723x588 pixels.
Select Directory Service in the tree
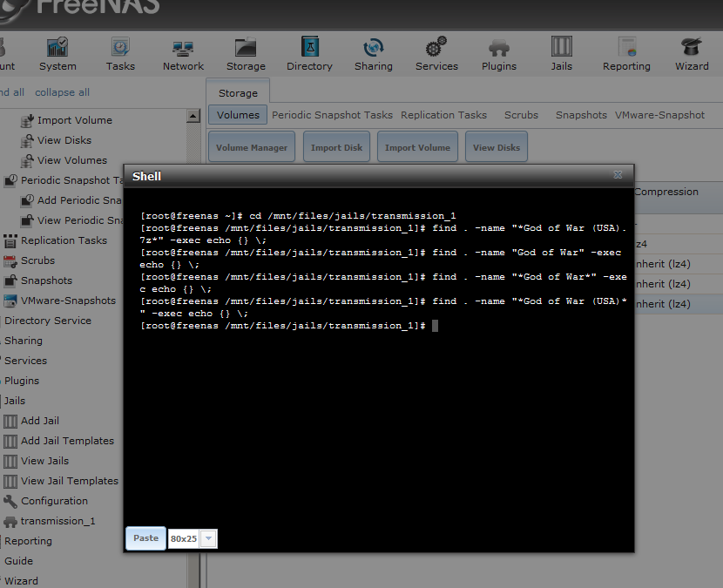(48, 321)
